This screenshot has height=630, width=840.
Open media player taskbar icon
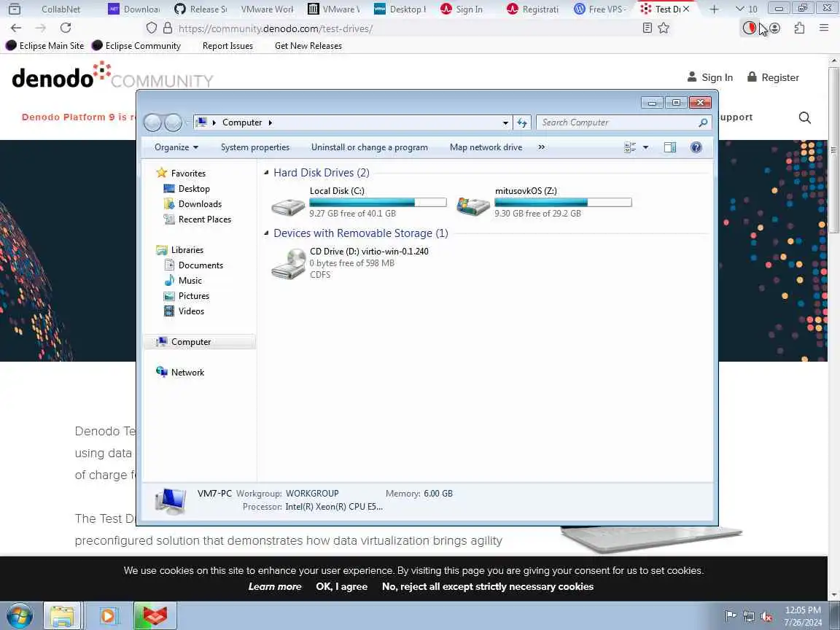[108, 615]
